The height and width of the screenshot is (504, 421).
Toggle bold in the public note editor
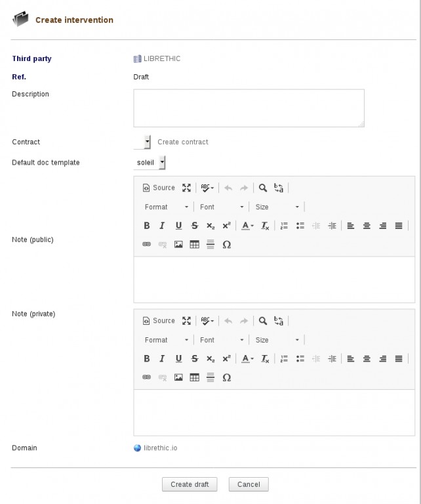point(147,226)
